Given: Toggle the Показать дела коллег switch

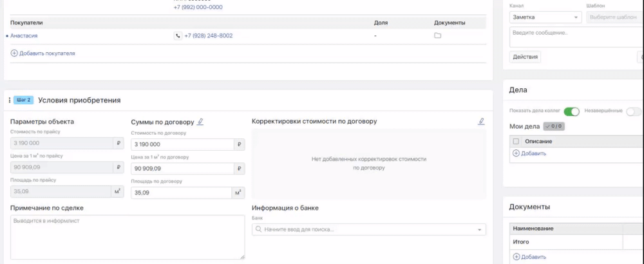Looking at the screenshot, I should point(571,111).
